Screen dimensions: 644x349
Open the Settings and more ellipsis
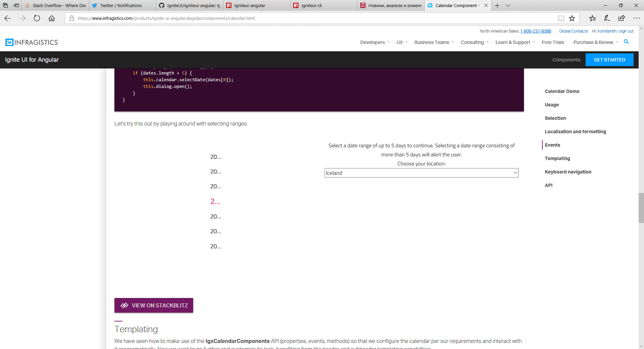tap(636, 18)
